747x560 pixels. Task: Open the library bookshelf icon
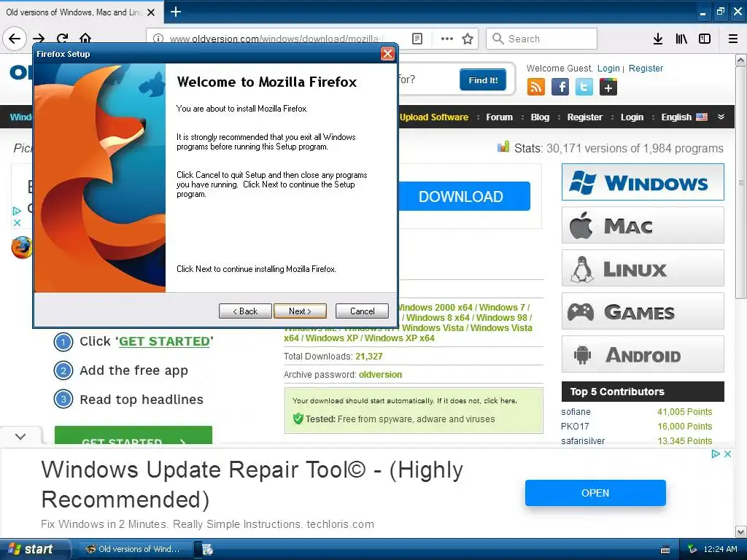click(x=681, y=39)
